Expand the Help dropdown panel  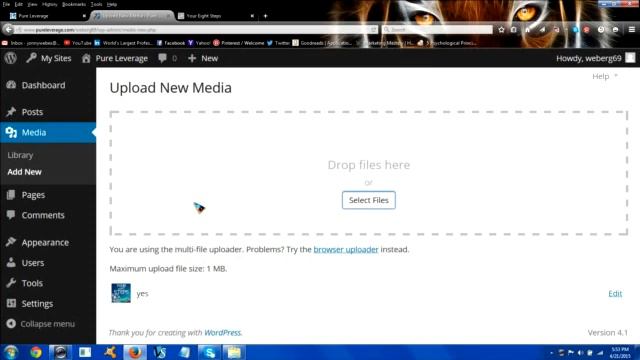(x=605, y=76)
